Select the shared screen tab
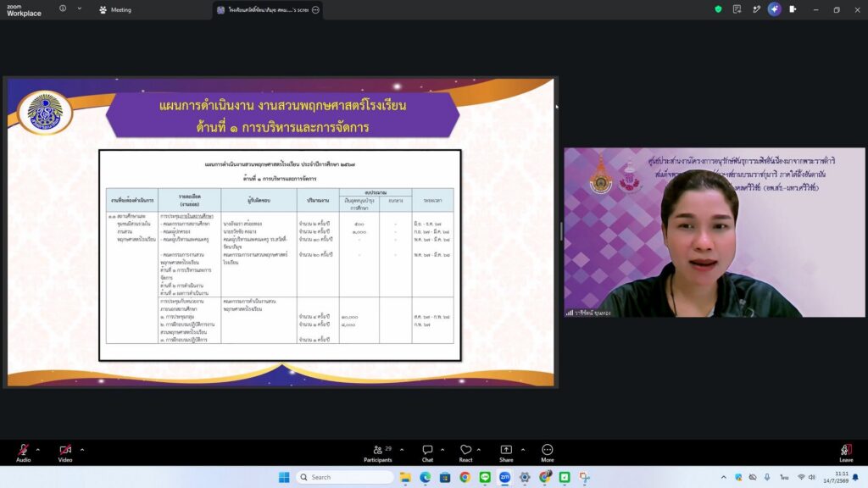868x488 pixels. [263, 10]
